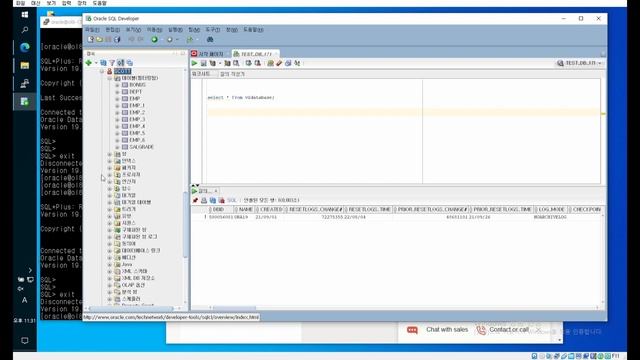Viewport: 640px width, 360px height.
Task: Expand the DEPT table node
Action: [x=117, y=92]
